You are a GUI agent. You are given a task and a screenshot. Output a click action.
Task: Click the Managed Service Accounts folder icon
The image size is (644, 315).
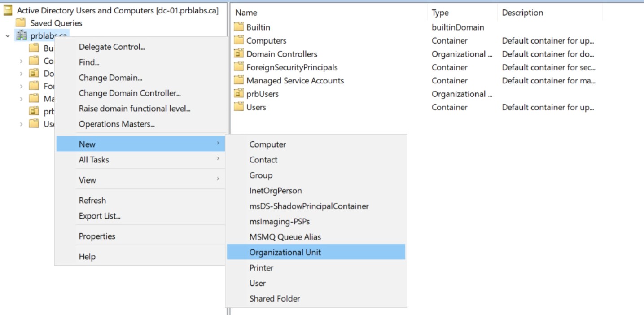(239, 81)
